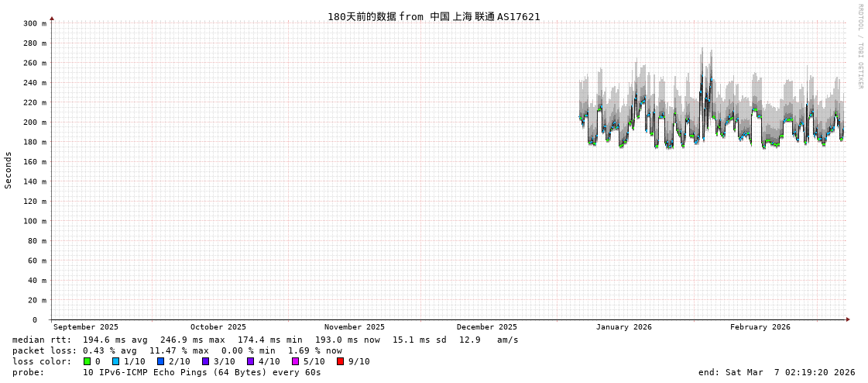Select the November 2025 x-axis label
The image size is (868, 383).
[x=354, y=327]
